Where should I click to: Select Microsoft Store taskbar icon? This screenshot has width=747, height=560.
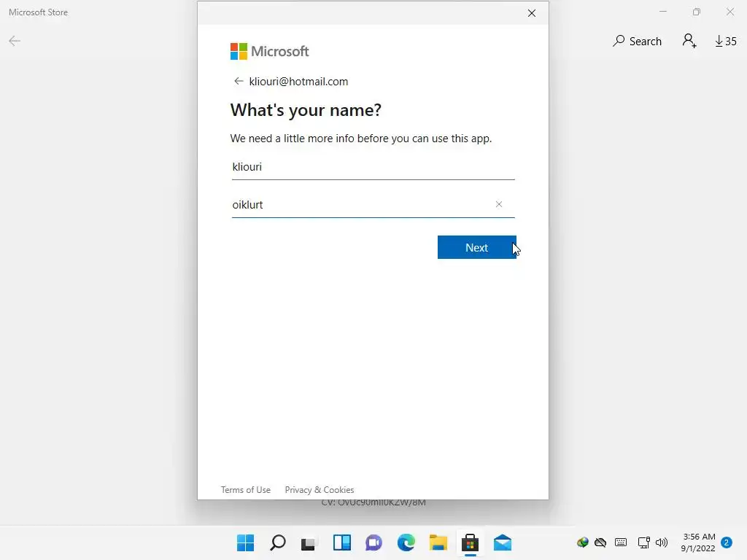pos(471,542)
